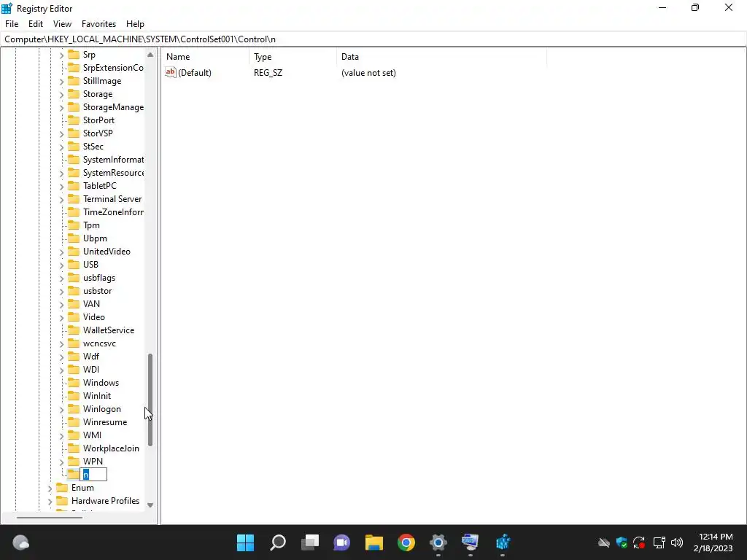Select the WMI key

coord(92,435)
